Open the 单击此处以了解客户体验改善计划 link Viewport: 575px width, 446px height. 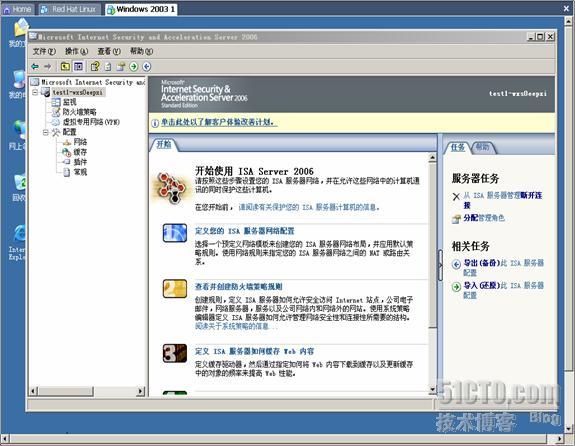[x=219, y=123]
